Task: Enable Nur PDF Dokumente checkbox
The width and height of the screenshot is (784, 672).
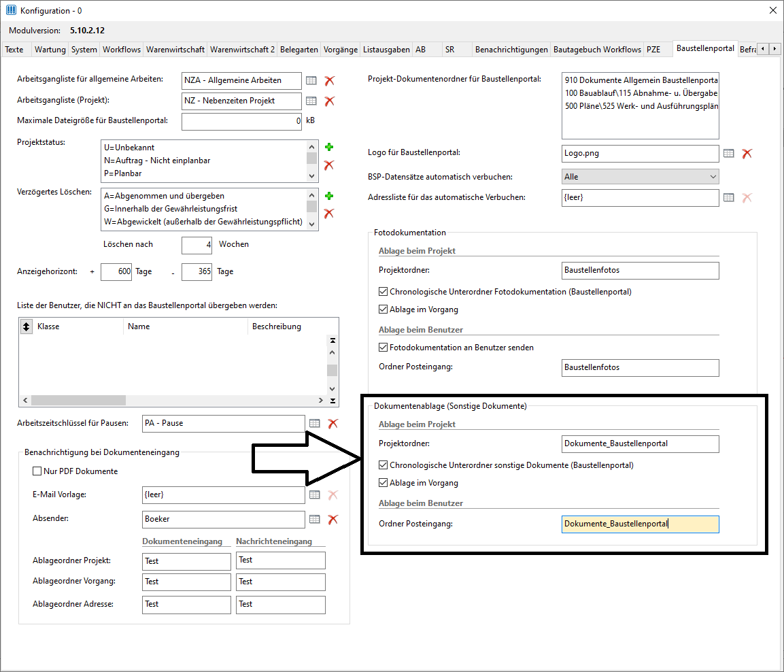Action: (x=37, y=471)
